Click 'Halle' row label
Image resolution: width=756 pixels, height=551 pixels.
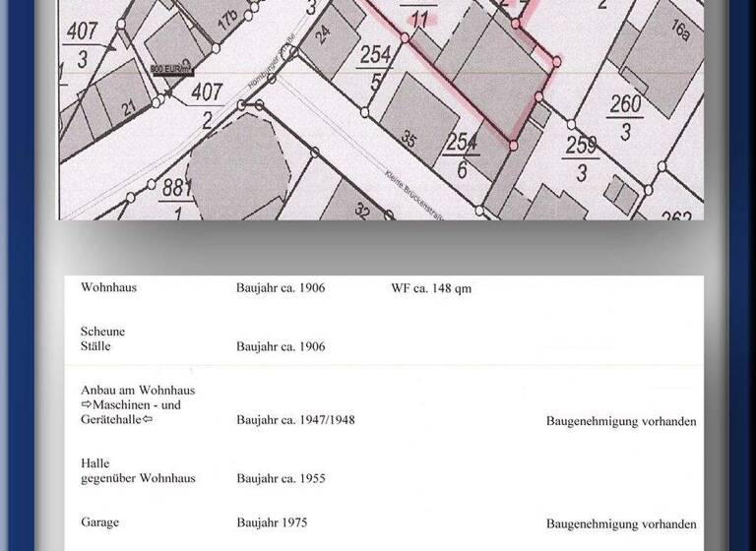point(94,463)
